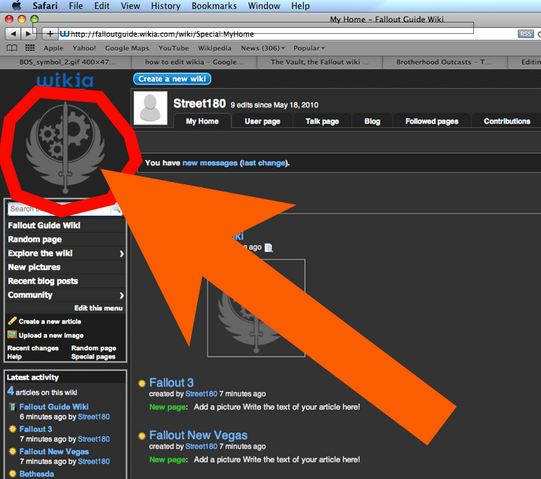The height and width of the screenshot is (479, 541).
Task: Expand the Explore the wiki chevron
Action: click(121, 254)
